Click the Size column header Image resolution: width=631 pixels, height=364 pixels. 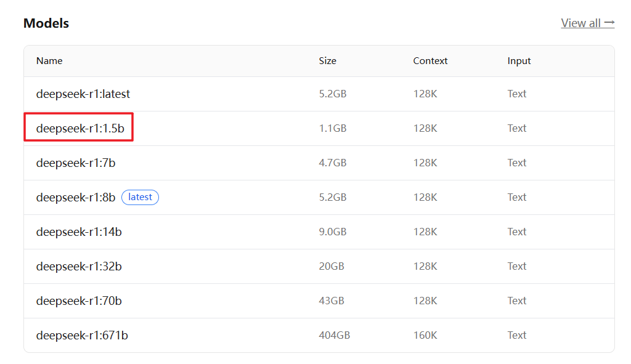pos(328,61)
